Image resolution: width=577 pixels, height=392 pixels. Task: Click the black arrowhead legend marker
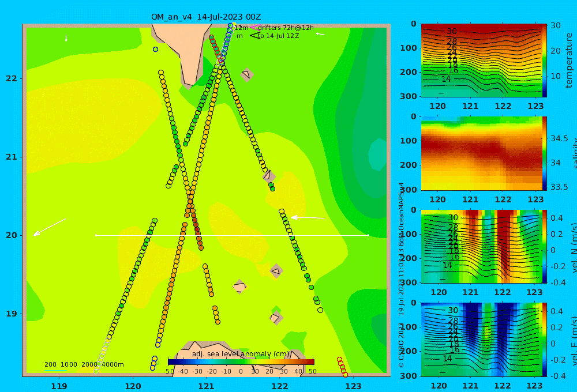pyautogui.click(x=255, y=36)
